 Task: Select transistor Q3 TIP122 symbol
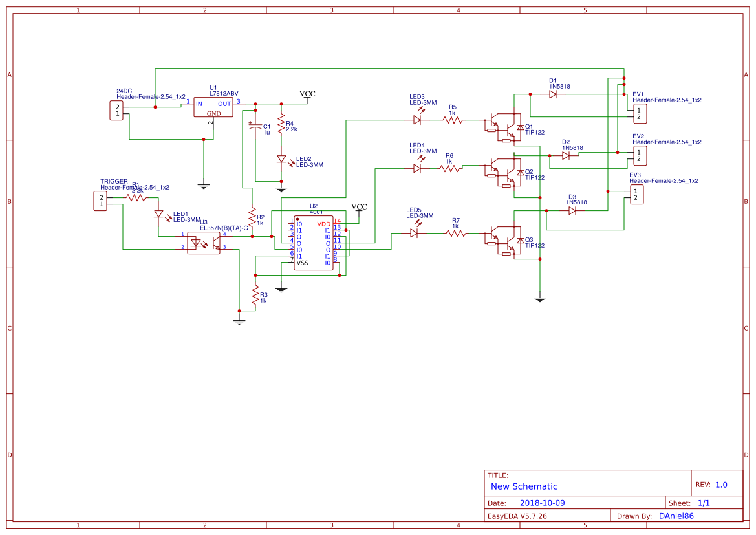503,241
